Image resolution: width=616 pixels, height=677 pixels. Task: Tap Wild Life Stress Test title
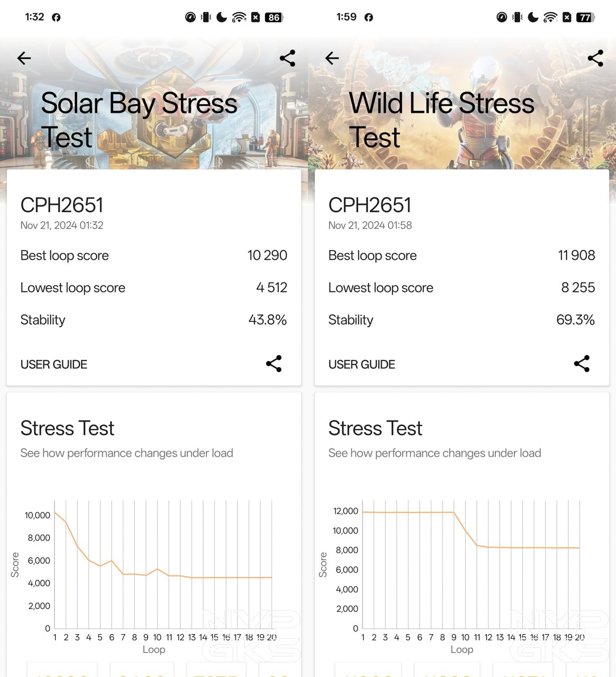(x=441, y=120)
